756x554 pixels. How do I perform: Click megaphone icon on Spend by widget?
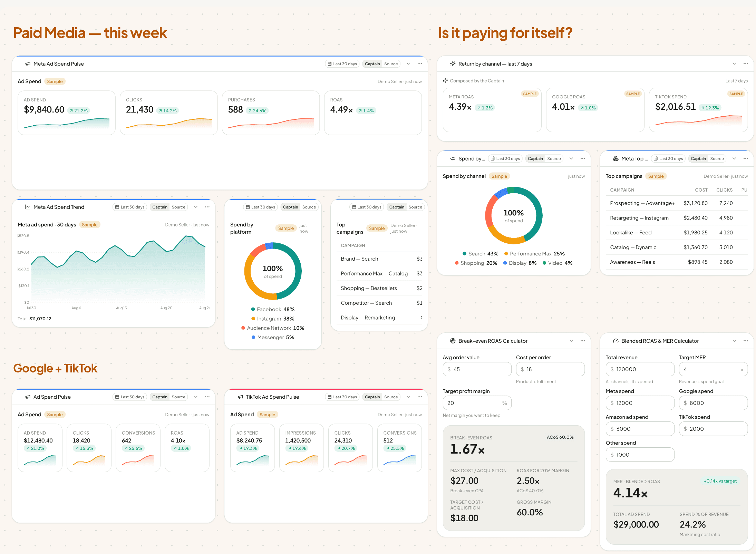(x=453, y=159)
